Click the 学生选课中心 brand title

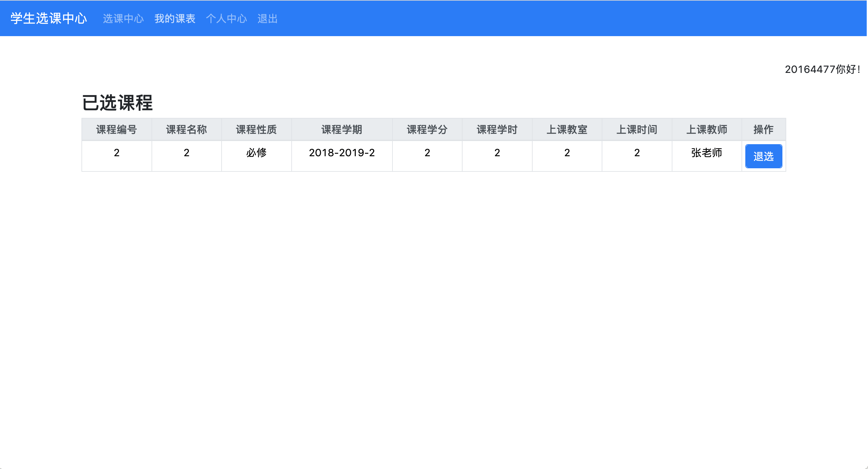[x=49, y=18]
